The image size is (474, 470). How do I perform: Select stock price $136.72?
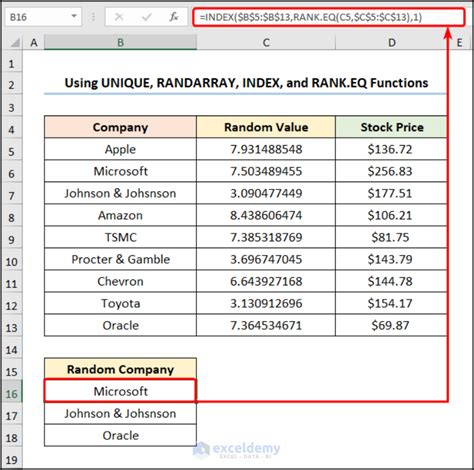(391, 149)
